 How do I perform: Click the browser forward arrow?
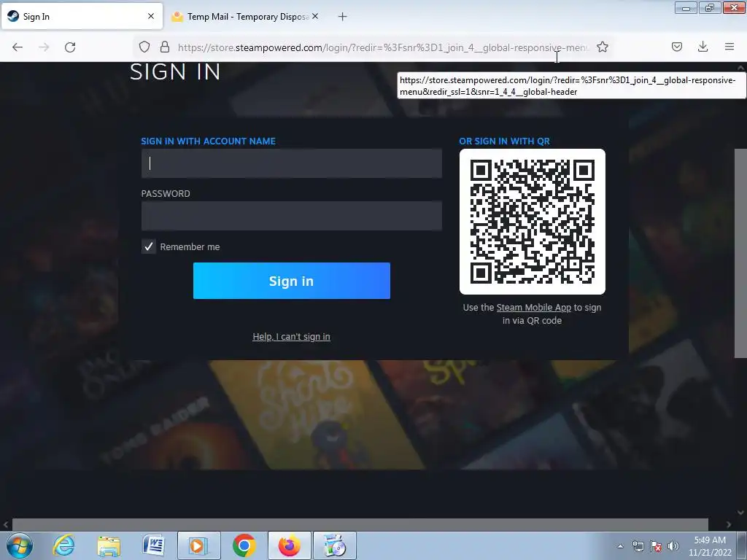click(x=44, y=47)
